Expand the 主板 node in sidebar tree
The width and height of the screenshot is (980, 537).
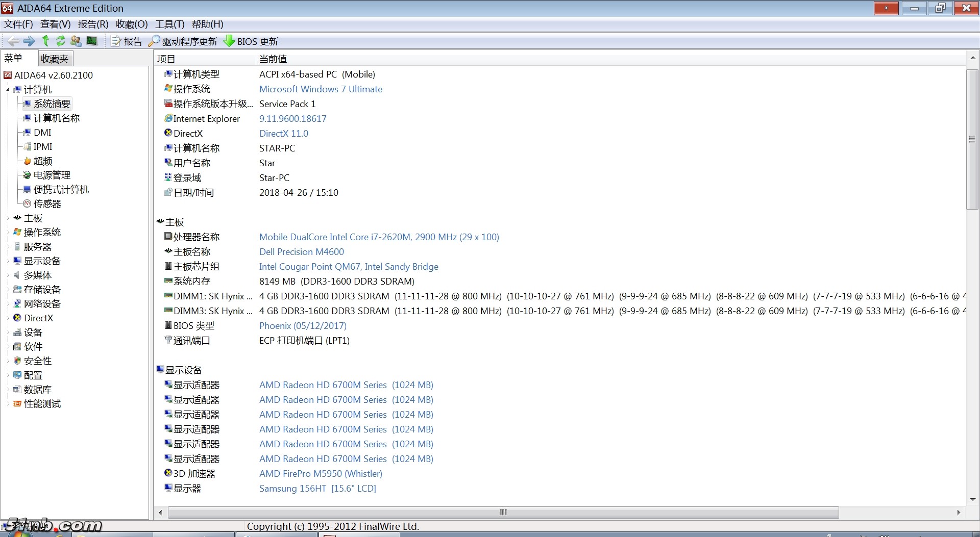click(x=8, y=218)
